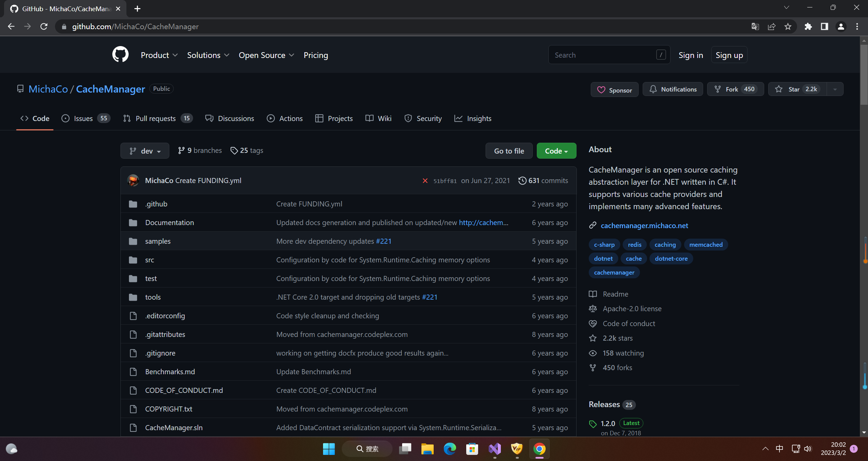View the 25 tags link
This screenshot has width=868, height=461.
[x=247, y=150]
